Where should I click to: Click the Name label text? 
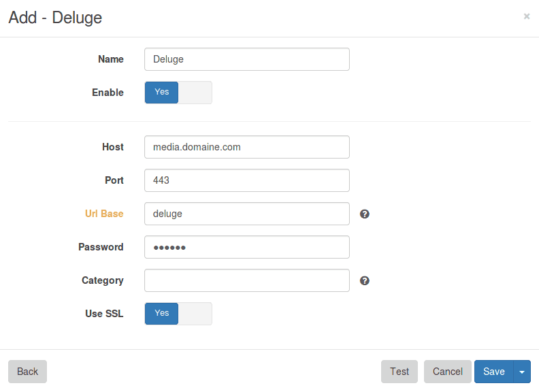point(111,59)
